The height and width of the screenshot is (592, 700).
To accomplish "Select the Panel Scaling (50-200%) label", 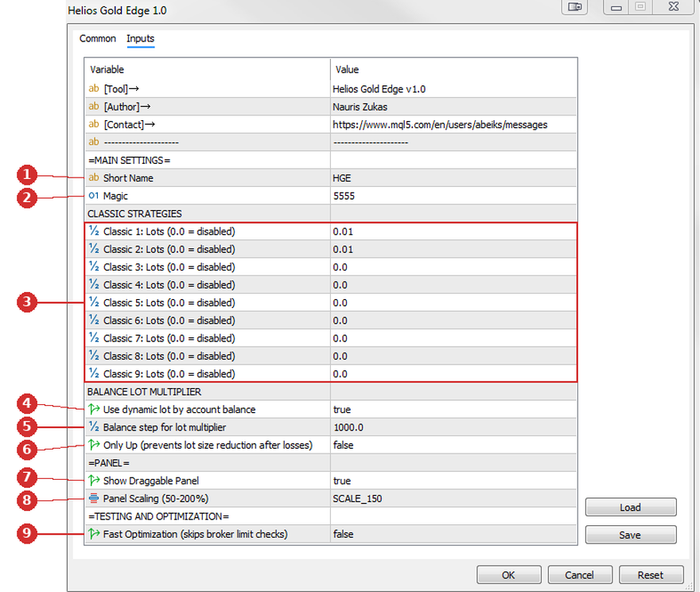I will coord(156,499).
